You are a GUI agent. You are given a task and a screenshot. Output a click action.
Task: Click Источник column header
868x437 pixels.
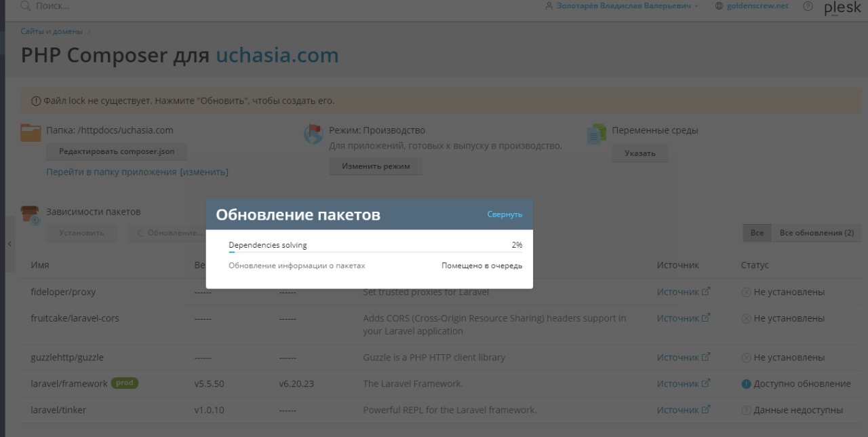(x=677, y=265)
